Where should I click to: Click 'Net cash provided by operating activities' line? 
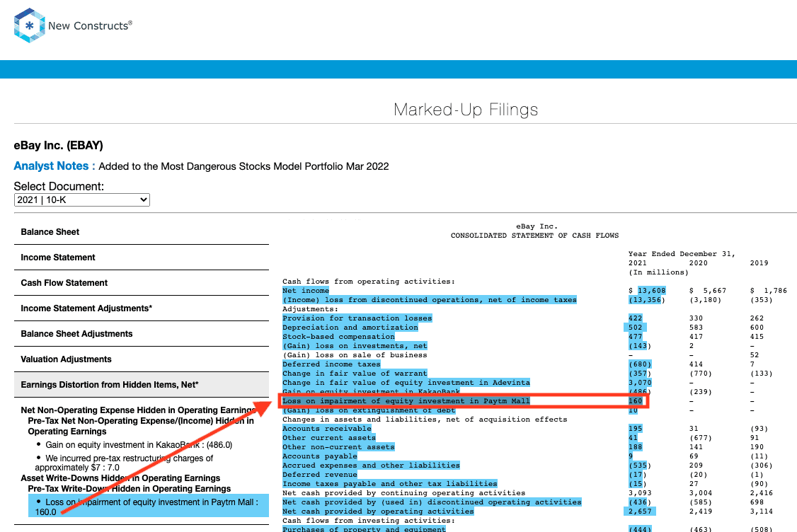tap(378, 511)
